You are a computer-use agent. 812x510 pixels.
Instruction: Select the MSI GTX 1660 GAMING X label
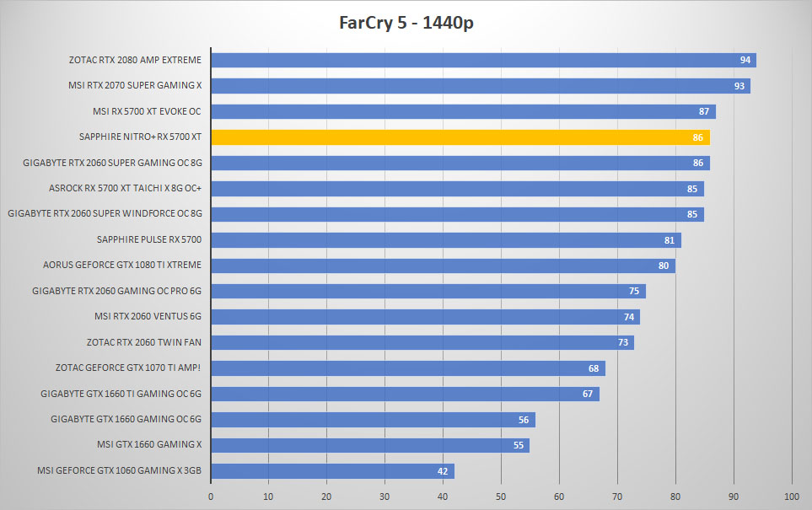149,444
